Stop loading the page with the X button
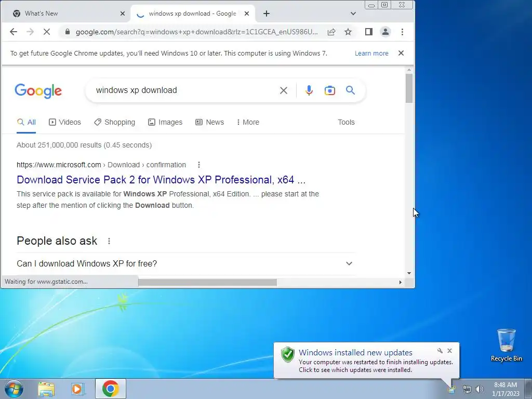This screenshot has height=399, width=532. [47, 32]
